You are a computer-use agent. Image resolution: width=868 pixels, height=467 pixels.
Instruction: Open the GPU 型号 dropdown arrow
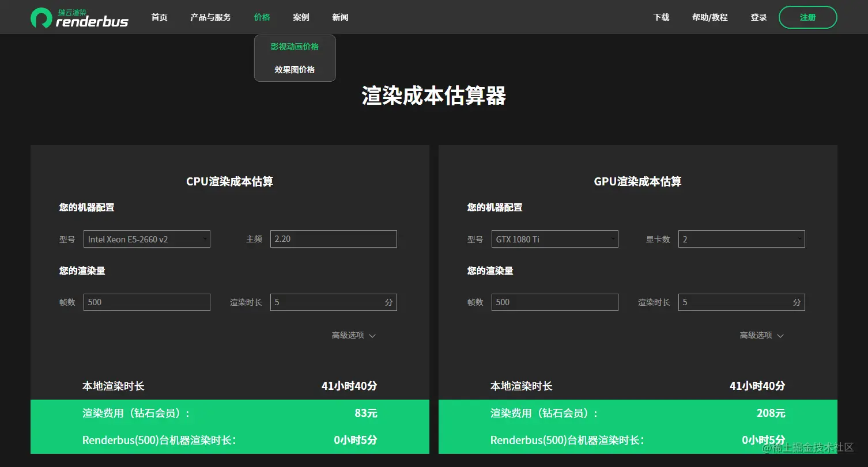pos(613,239)
